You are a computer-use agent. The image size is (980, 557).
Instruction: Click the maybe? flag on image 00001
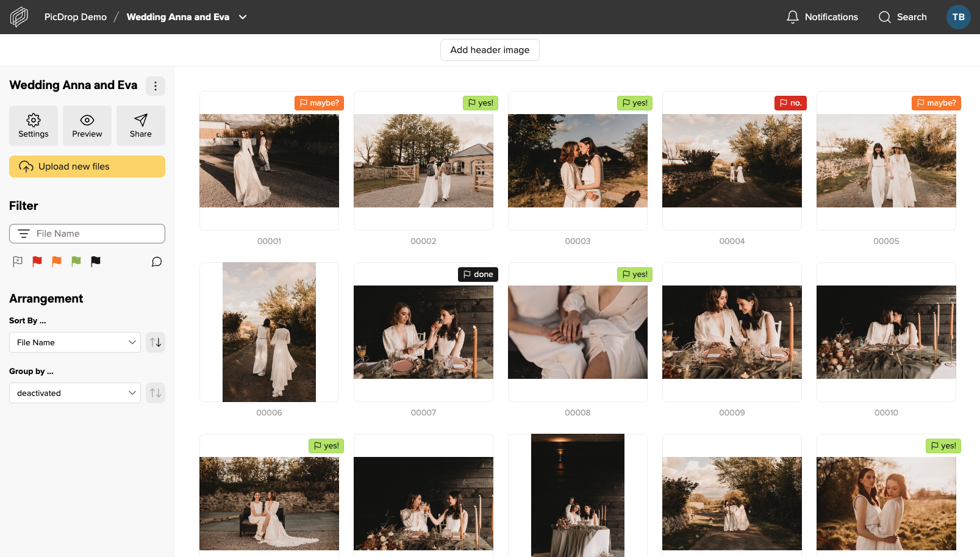tap(319, 103)
